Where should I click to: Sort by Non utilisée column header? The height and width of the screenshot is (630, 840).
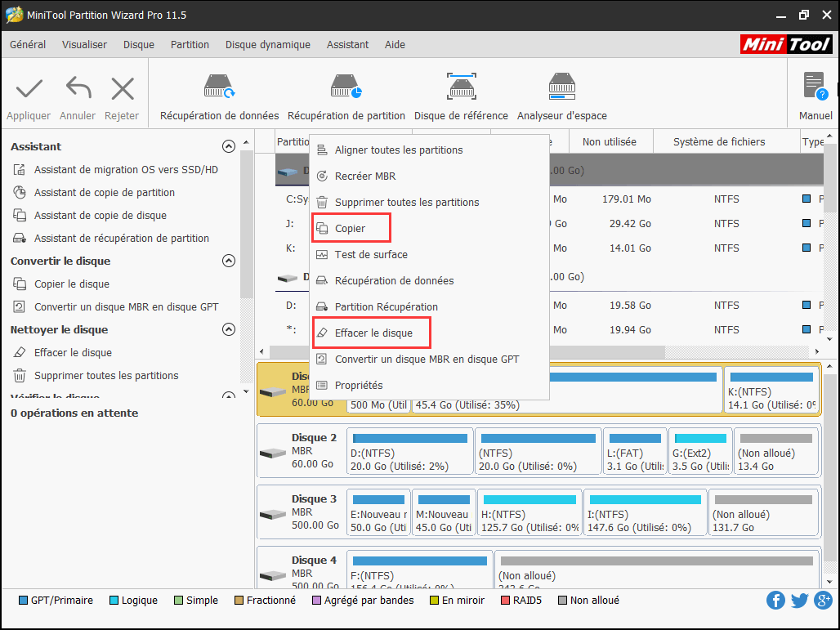click(x=610, y=142)
